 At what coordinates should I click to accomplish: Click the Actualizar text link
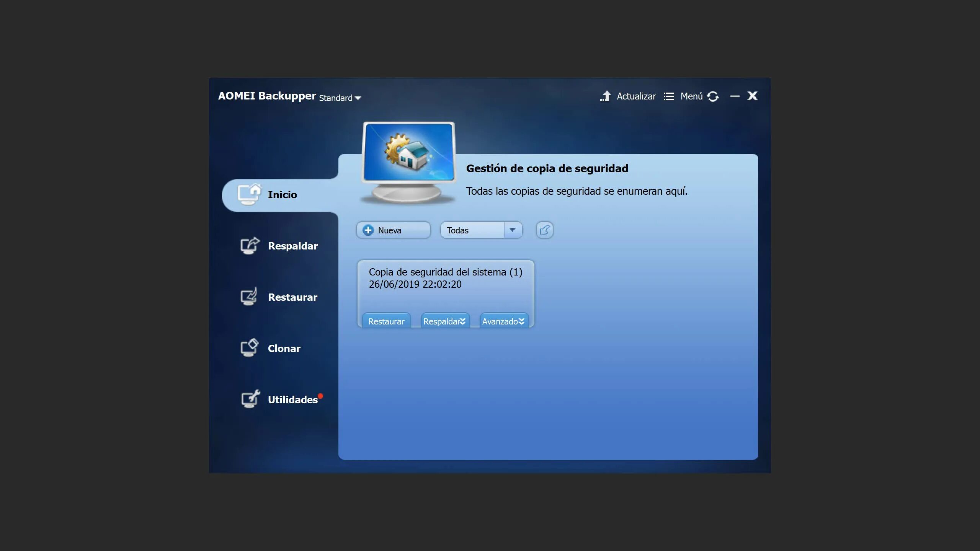click(x=636, y=96)
